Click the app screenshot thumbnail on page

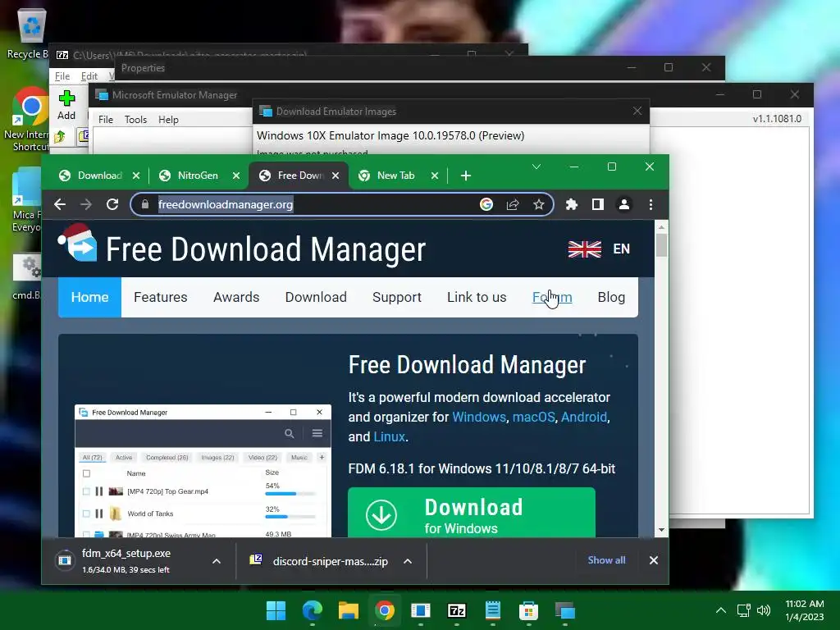(x=203, y=471)
